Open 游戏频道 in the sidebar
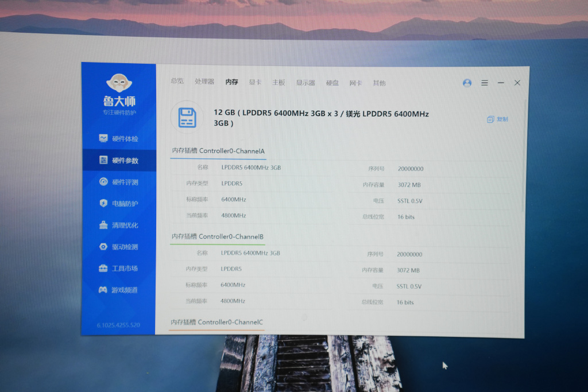588x392 pixels. point(118,290)
